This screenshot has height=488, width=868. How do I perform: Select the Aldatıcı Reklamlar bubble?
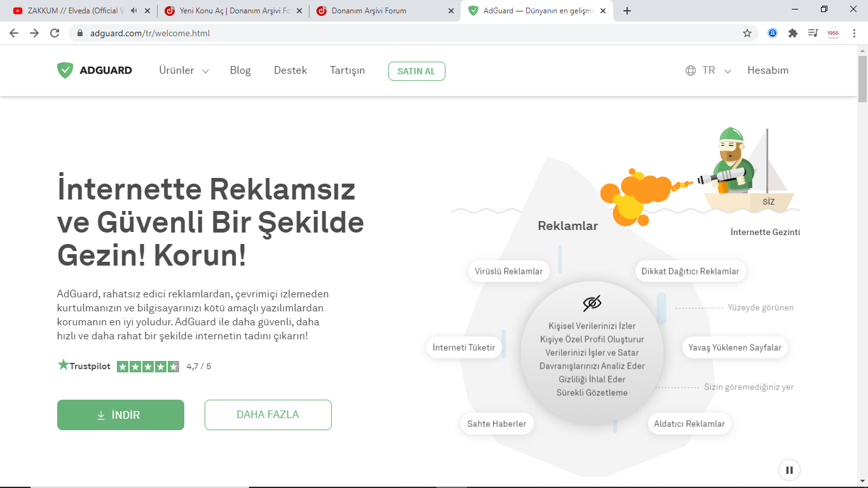pyautogui.click(x=689, y=424)
